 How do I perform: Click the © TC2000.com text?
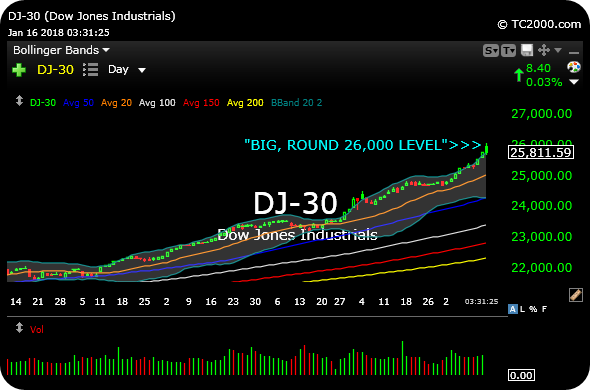[x=539, y=24]
